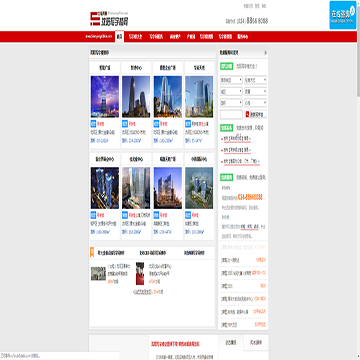Viewport: 360px width, 360px height.
Task: Open second dropdown in top filter row
Action: point(255,80)
